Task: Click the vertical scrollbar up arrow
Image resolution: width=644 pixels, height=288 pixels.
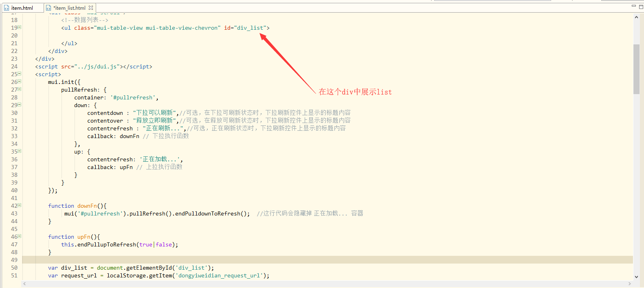Action: 636,17
